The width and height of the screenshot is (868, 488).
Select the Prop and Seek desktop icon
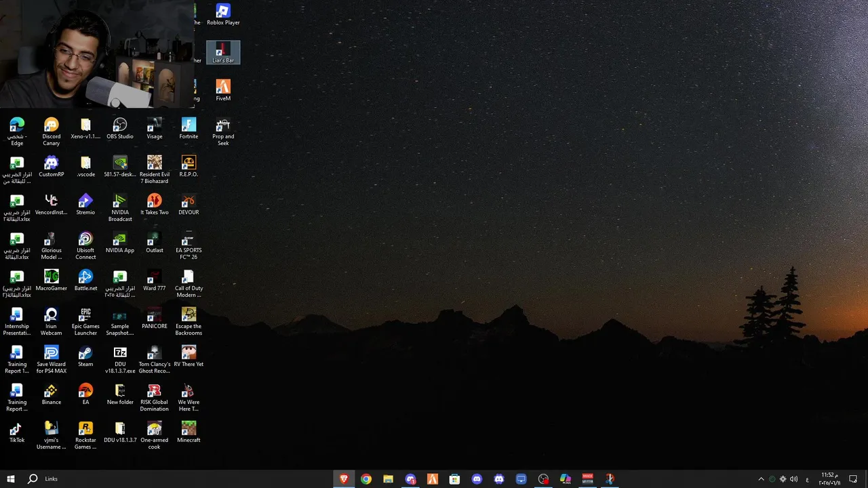point(223,131)
